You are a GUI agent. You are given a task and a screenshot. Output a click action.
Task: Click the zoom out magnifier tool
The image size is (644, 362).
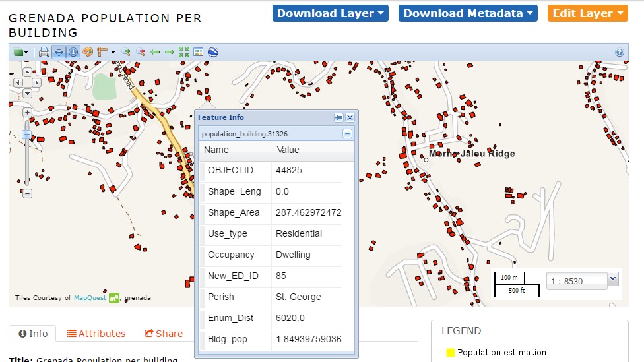[141, 52]
